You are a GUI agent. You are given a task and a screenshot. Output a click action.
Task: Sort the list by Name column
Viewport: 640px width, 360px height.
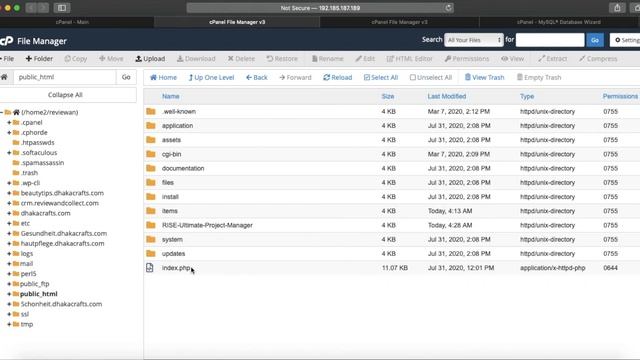point(171,96)
